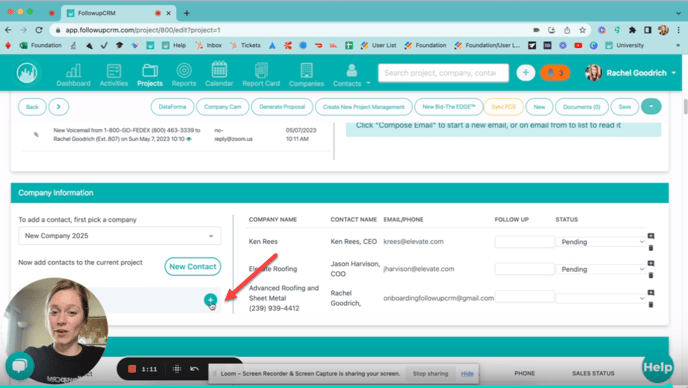Delete the Jason Harvison contact row
This screenshot has width=688, height=388.
pyautogui.click(x=651, y=275)
